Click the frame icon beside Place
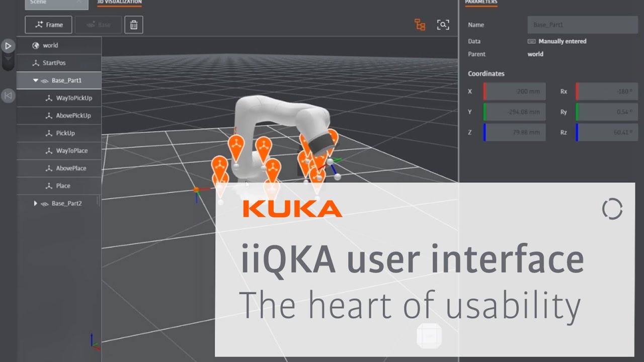The height and width of the screenshot is (362, 644). (x=49, y=186)
